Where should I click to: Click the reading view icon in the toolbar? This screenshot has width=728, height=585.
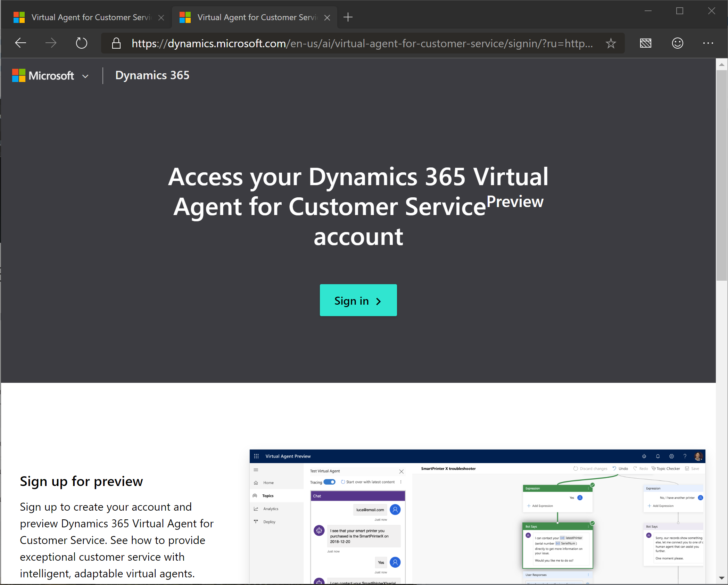coord(645,43)
